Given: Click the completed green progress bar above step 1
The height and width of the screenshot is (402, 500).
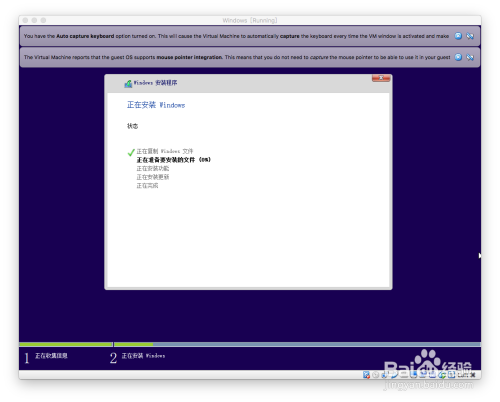Looking at the screenshot, I should pos(66,344).
